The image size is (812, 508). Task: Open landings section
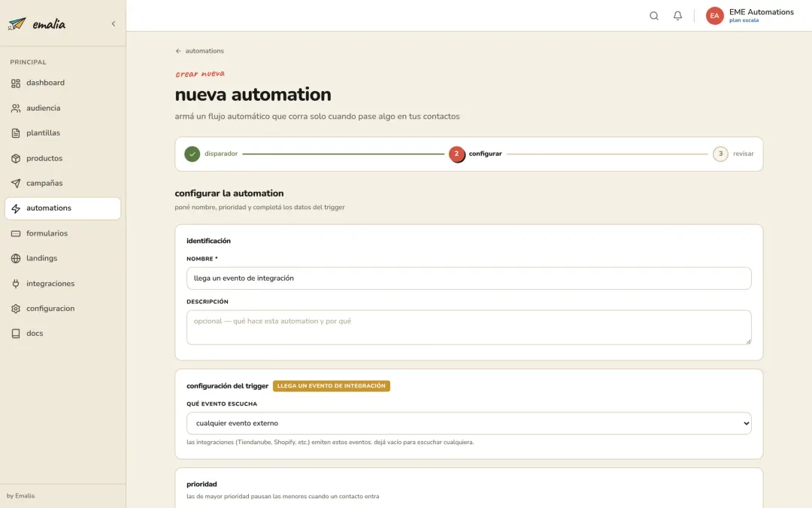(62, 258)
